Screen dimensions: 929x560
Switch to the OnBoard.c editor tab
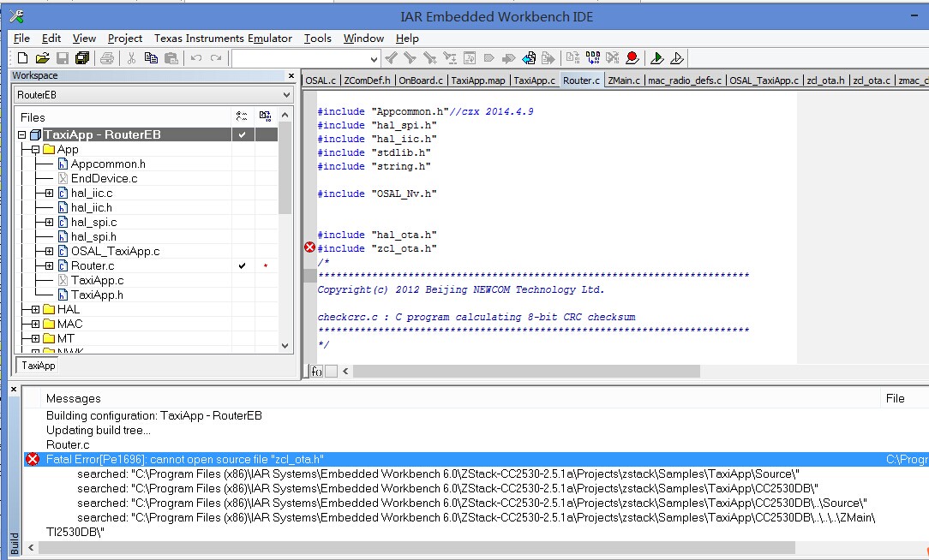[x=421, y=80]
